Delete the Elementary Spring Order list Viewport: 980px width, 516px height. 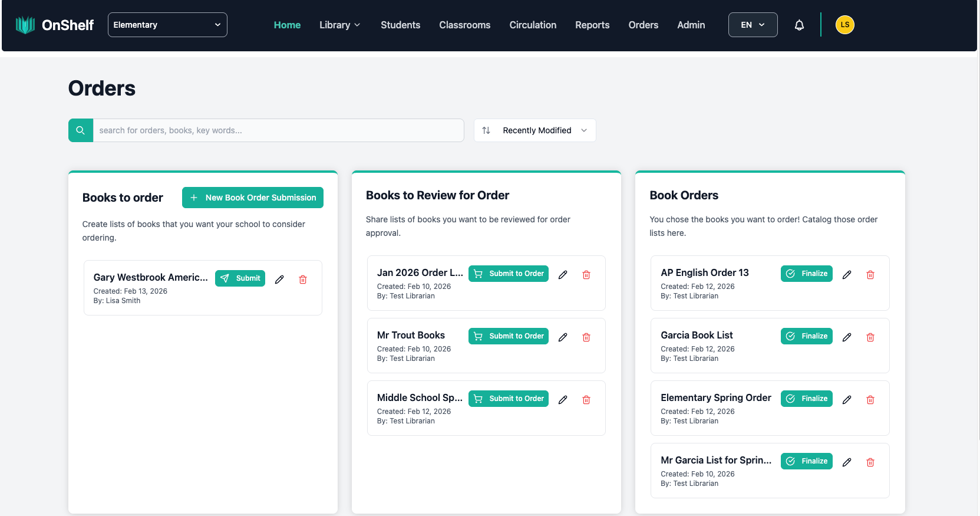tap(870, 400)
